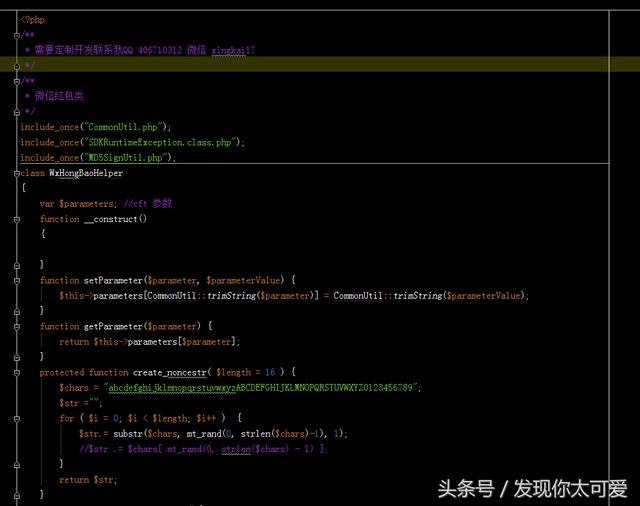
Task: Click the __construct() function name
Action: coord(115,219)
